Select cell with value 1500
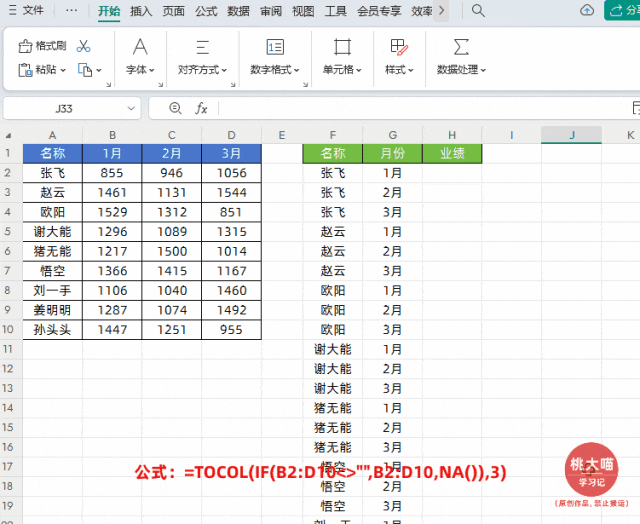 171,251
